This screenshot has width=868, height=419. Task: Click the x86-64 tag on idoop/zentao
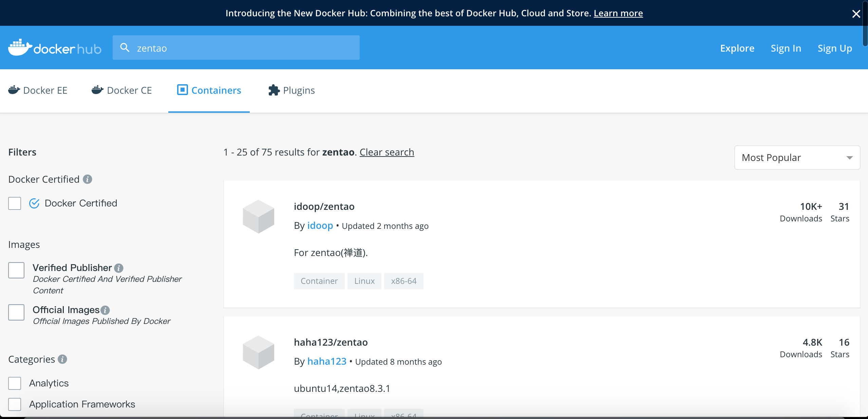point(403,281)
